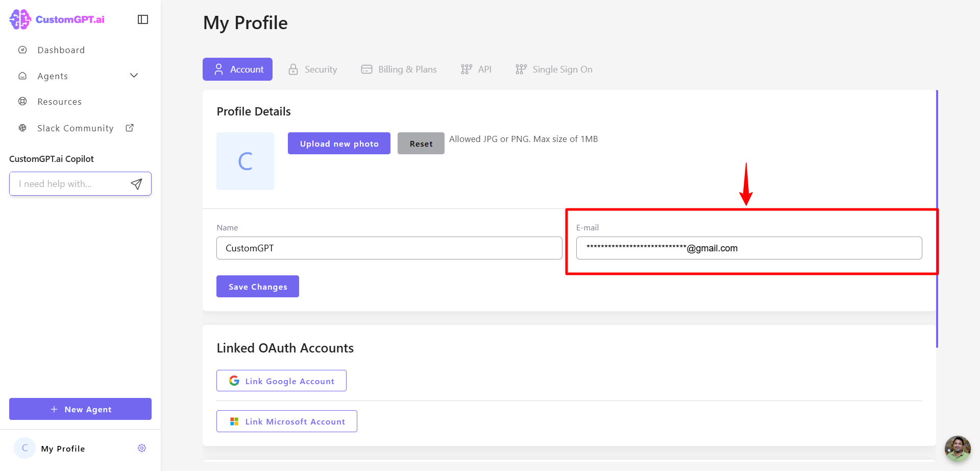Open settings gear next to My Profile
The height and width of the screenshot is (471, 980).
pyautogui.click(x=142, y=448)
